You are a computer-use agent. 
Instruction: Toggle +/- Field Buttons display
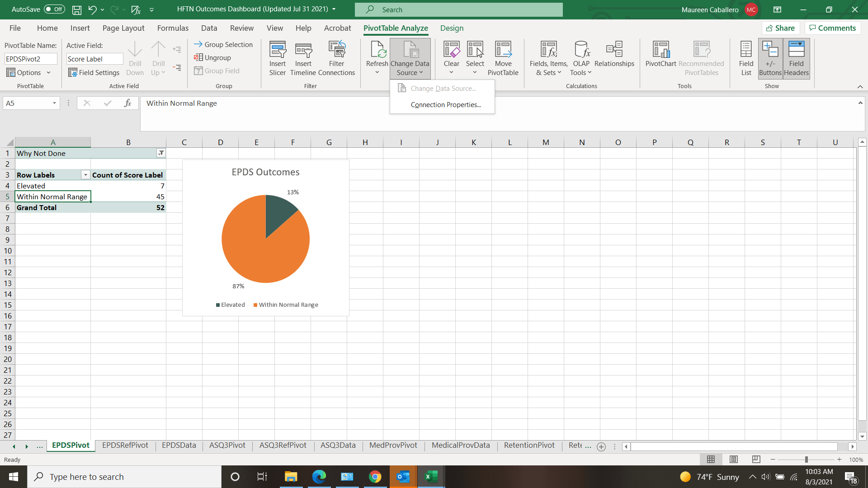(x=771, y=58)
